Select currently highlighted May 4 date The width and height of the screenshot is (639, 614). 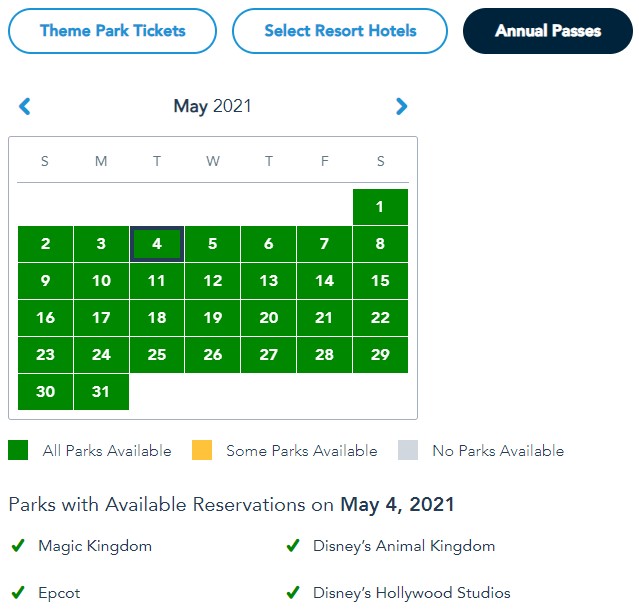[157, 244]
